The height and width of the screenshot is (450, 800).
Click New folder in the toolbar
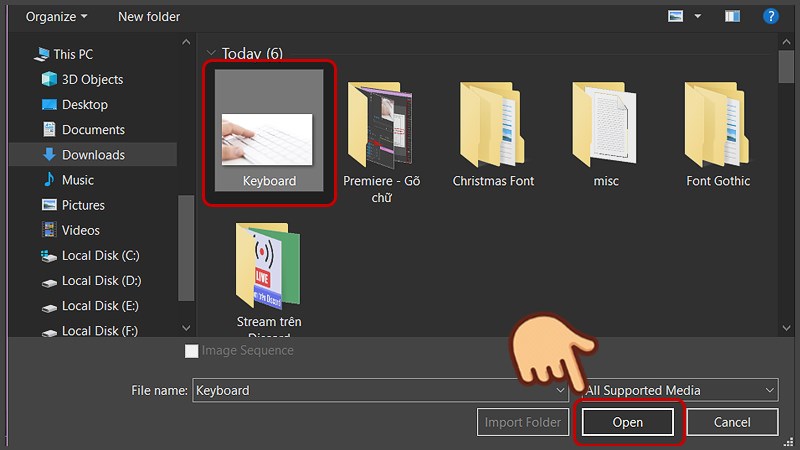point(149,16)
